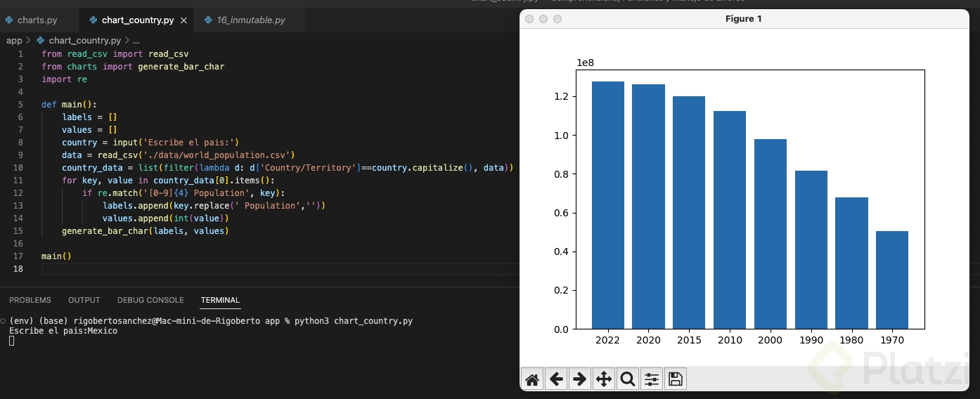
Task: Click the Forward arrow in the Figure 1 toolbar
Action: tap(580, 379)
